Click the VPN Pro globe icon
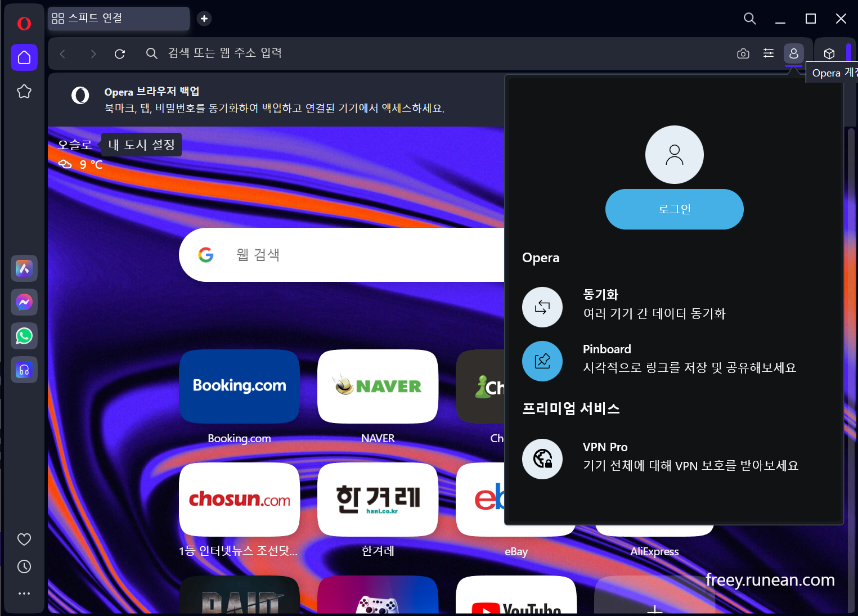858x616 pixels. pyautogui.click(x=542, y=459)
